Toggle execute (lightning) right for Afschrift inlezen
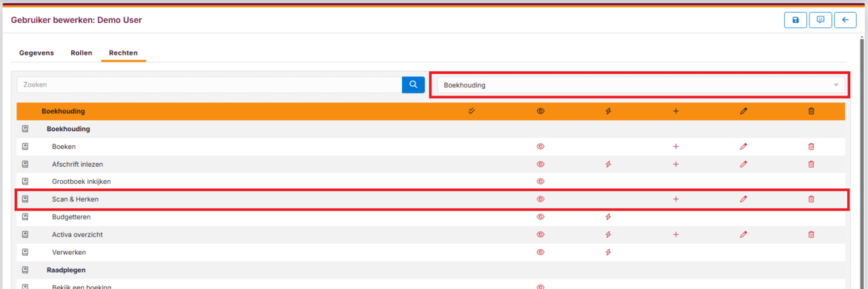This screenshot has height=289, width=868. click(608, 164)
